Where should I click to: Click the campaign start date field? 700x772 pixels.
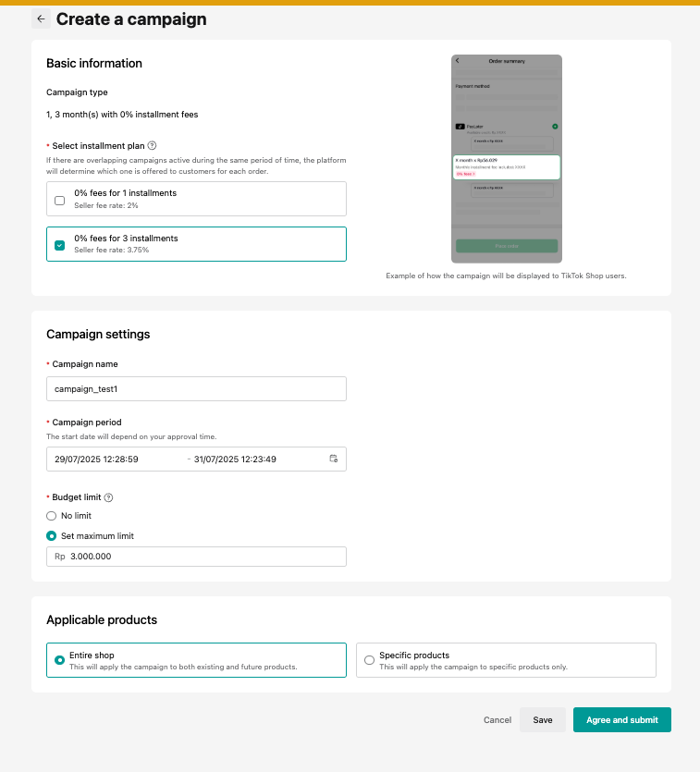click(116, 459)
